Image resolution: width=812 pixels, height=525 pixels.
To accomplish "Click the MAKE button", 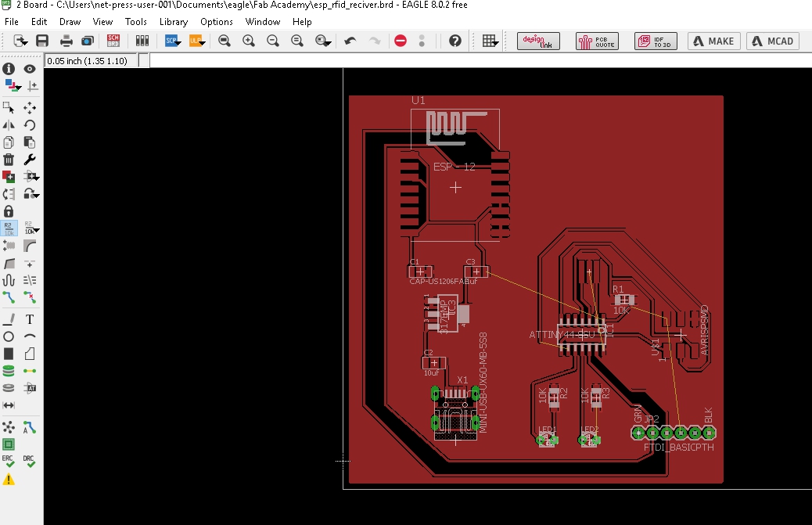I will (713, 41).
